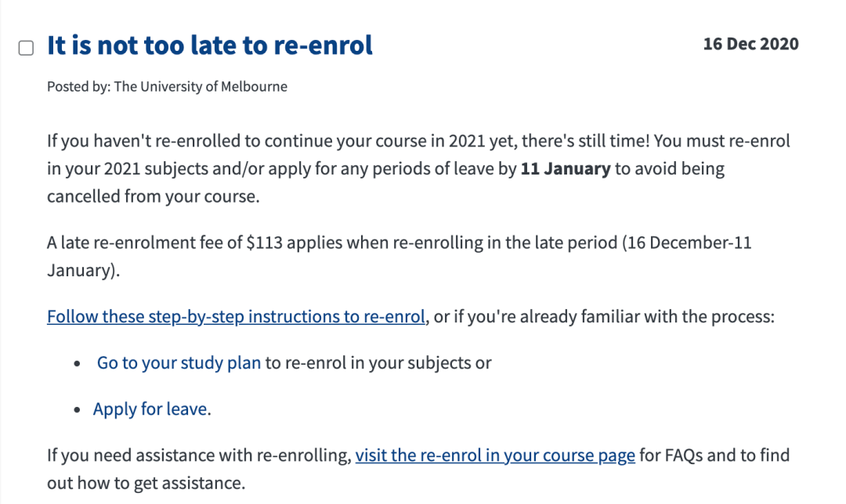Click the text 'to re-enrol in your subjects or'
846x504 pixels.
378,363
